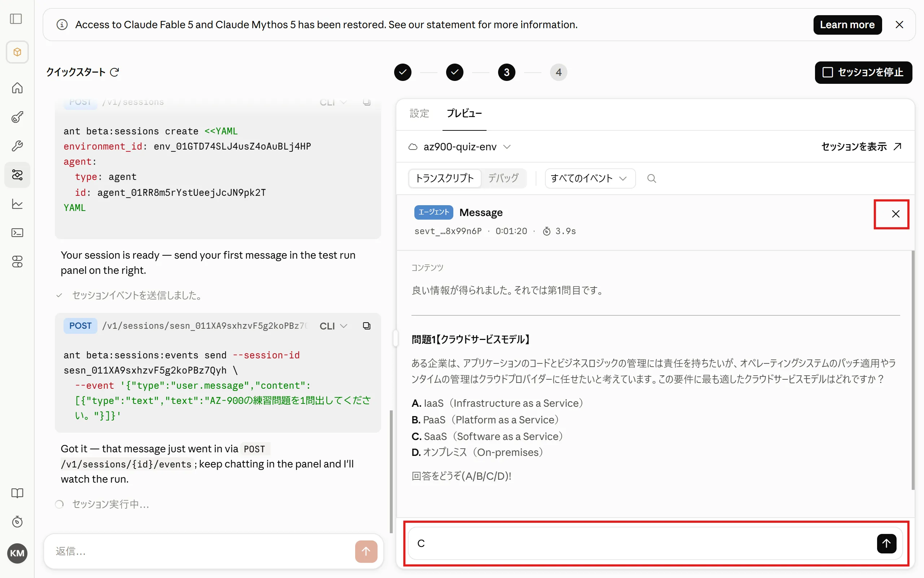Open the workspace cube icon
The height and width of the screenshot is (578, 924).
pos(17,52)
